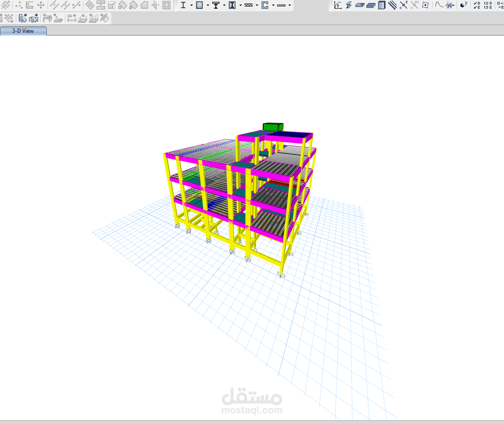Expand steel joist design dropdown arrow

coord(257,5)
